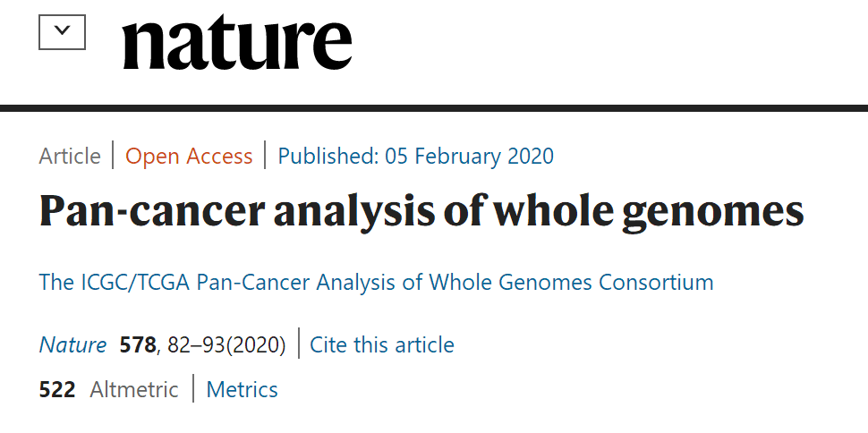
Task: Expand the chevron dropdown beside the Nature logo
Action: (62, 31)
